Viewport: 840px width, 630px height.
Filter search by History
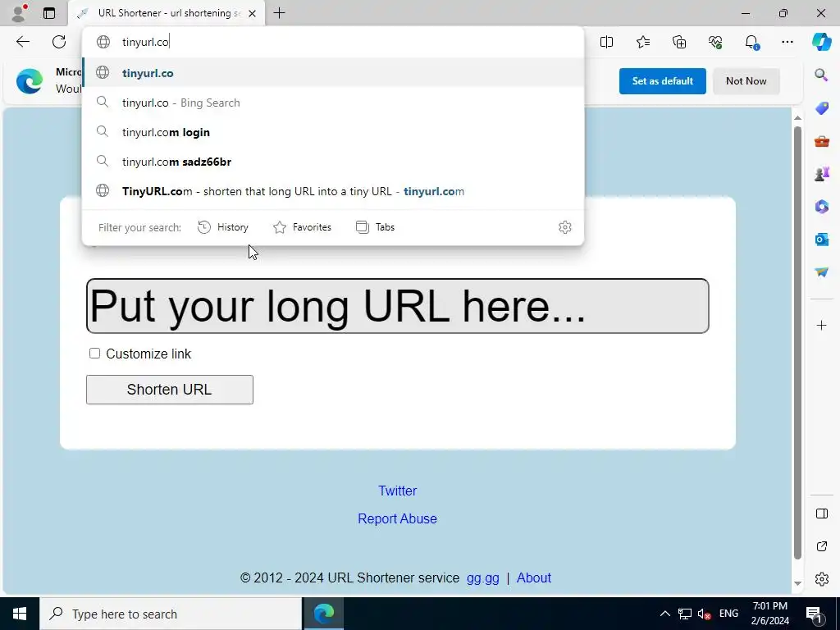click(223, 227)
